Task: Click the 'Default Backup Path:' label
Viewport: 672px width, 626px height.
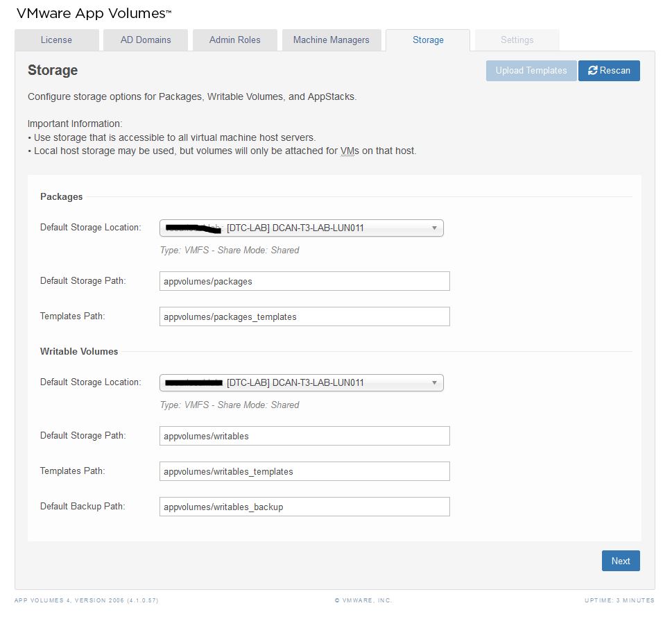Action: click(x=83, y=507)
